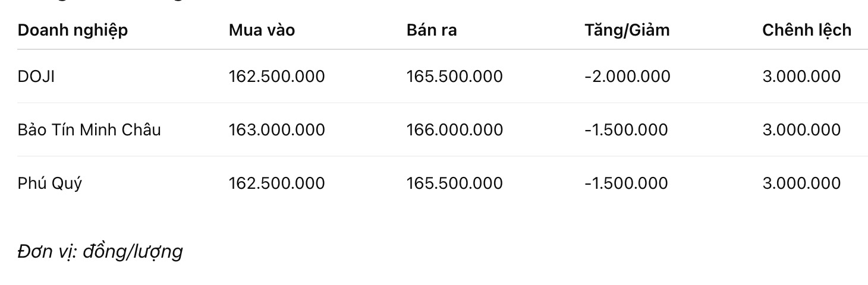Select the 166.000.000 selling price
This screenshot has height=285, width=868.
pos(454,129)
